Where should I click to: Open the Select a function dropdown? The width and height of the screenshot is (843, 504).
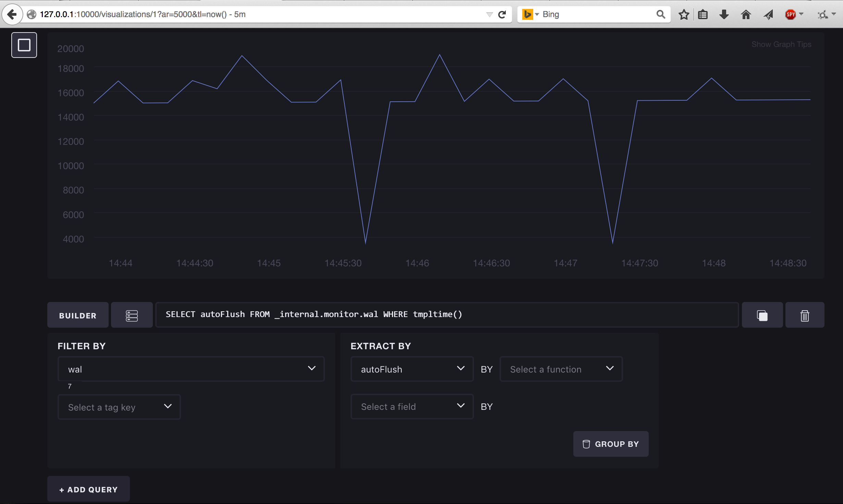coord(561,369)
